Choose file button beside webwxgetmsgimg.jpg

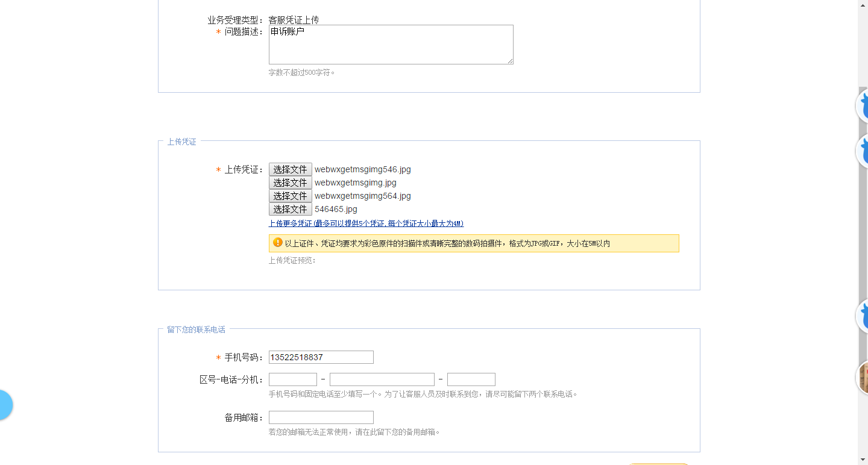pos(290,183)
